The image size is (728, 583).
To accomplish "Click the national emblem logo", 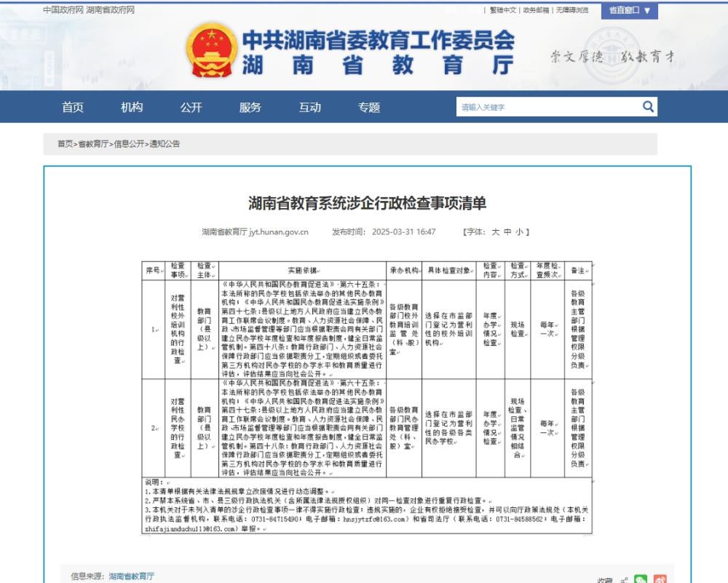I will click(211, 51).
